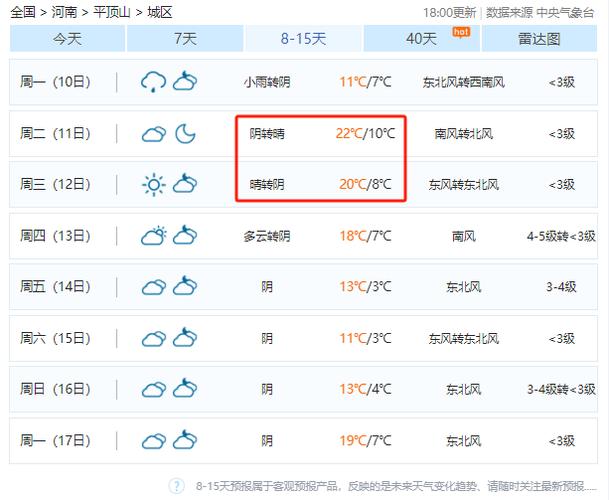Click the 阴转晴 weather description
The width and height of the screenshot is (609, 500).
[267, 134]
